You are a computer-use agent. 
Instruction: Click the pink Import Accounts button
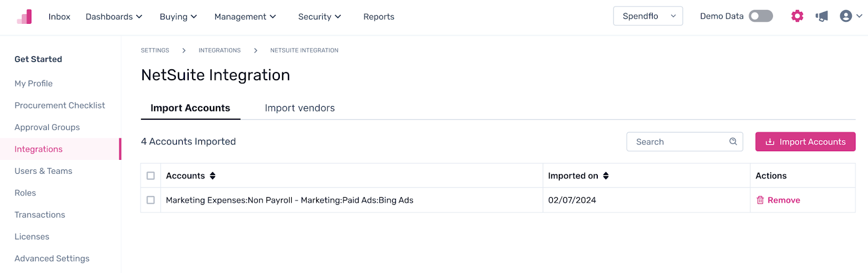(x=805, y=141)
